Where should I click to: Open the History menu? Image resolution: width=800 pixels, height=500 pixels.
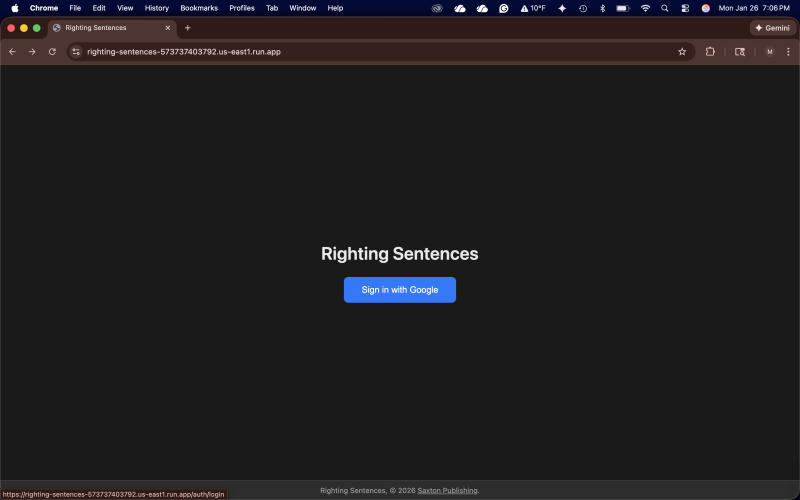pyautogui.click(x=157, y=8)
